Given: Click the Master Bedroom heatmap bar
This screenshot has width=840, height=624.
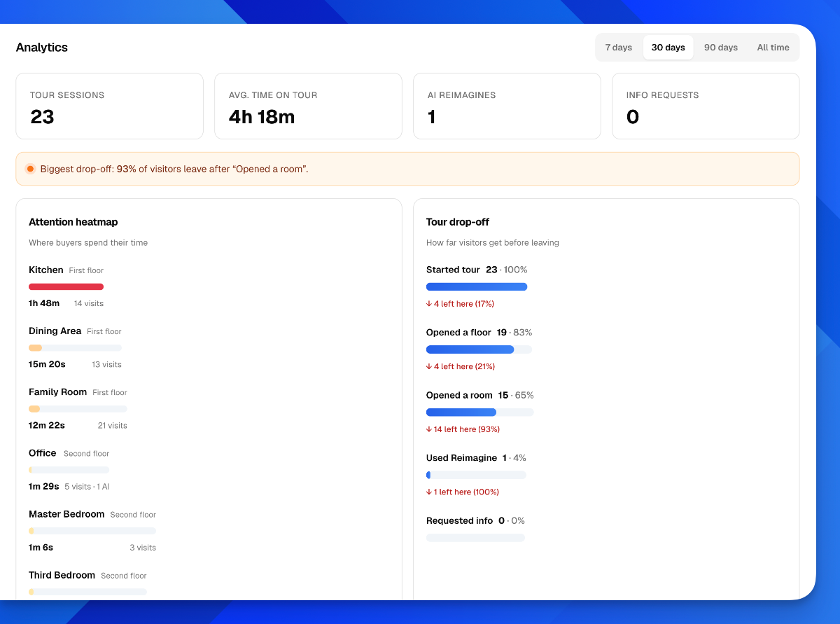Looking at the screenshot, I should click(92, 531).
